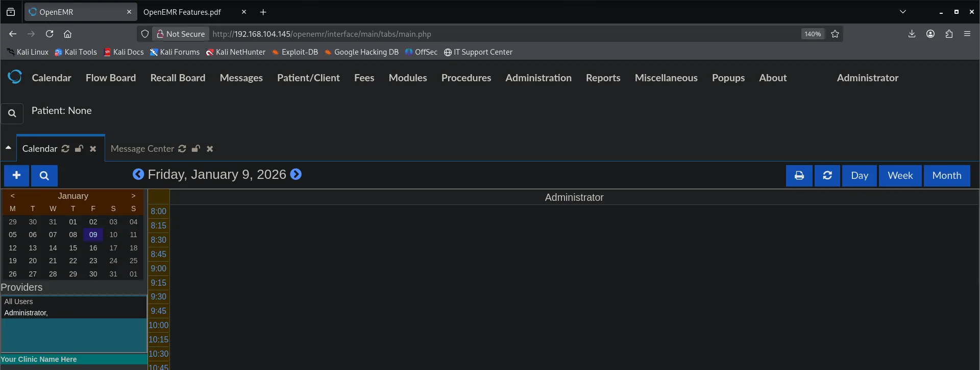Open the browser home page
This screenshot has height=370, width=980.
coord(67,34)
